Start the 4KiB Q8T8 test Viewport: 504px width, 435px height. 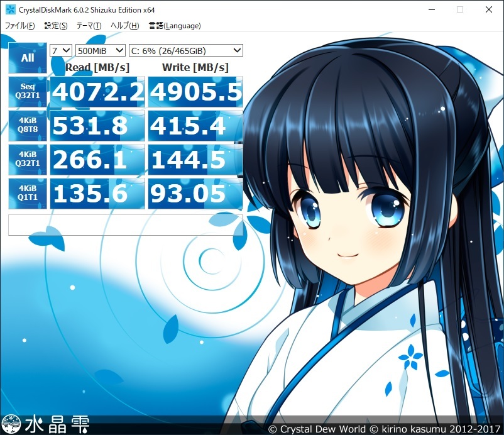(x=28, y=126)
